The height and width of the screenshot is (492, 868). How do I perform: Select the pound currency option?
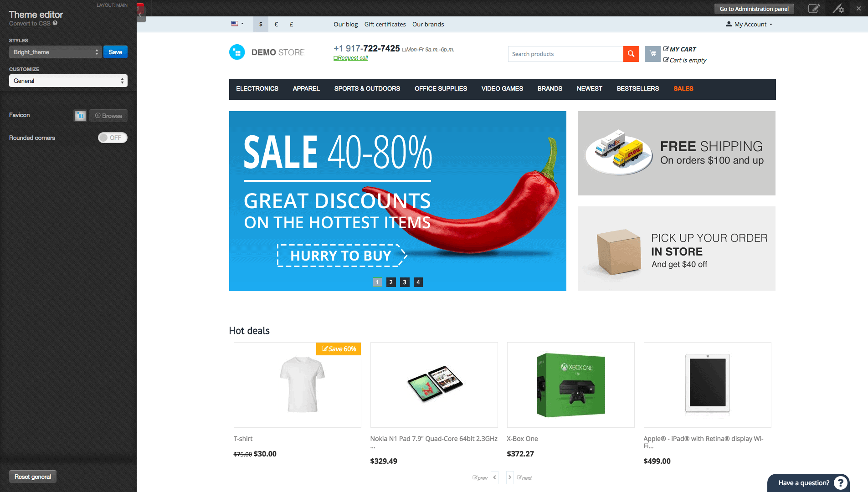click(291, 24)
